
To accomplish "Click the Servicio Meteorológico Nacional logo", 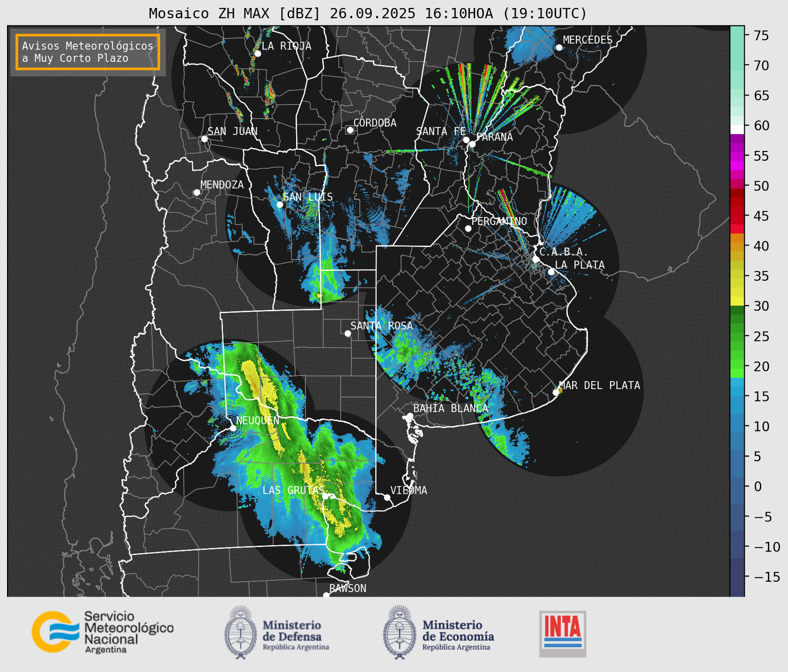I will [103, 632].
